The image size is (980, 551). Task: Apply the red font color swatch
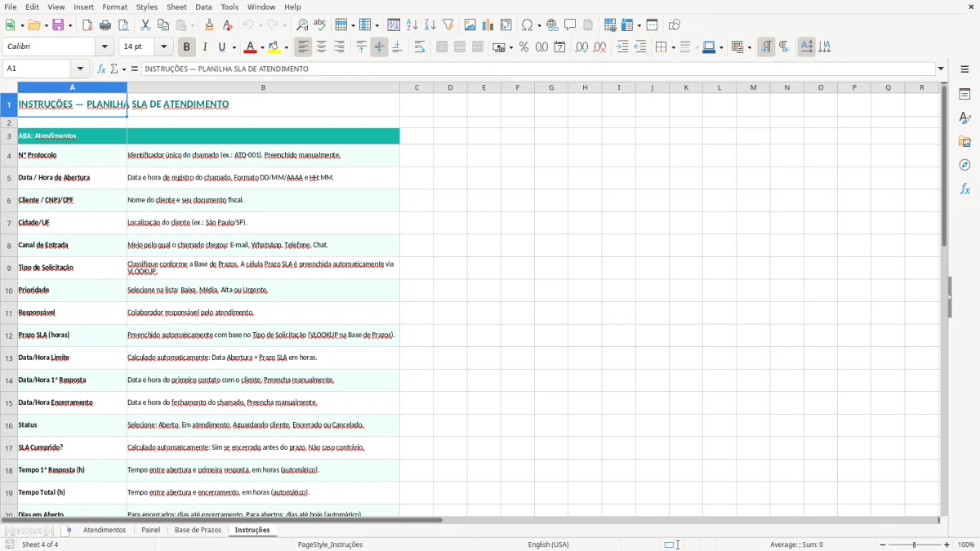251,47
